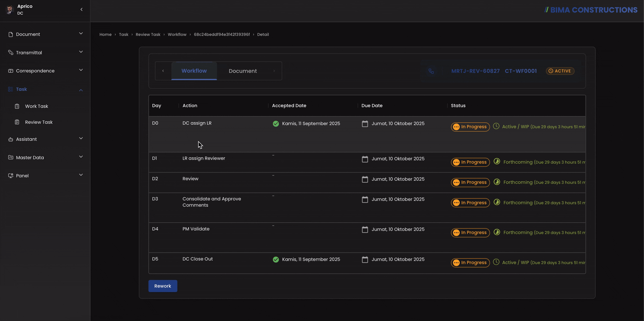Expand the Assistant menu chevron
The height and width of the screenshot is (321, 644).
pos(81,138)
